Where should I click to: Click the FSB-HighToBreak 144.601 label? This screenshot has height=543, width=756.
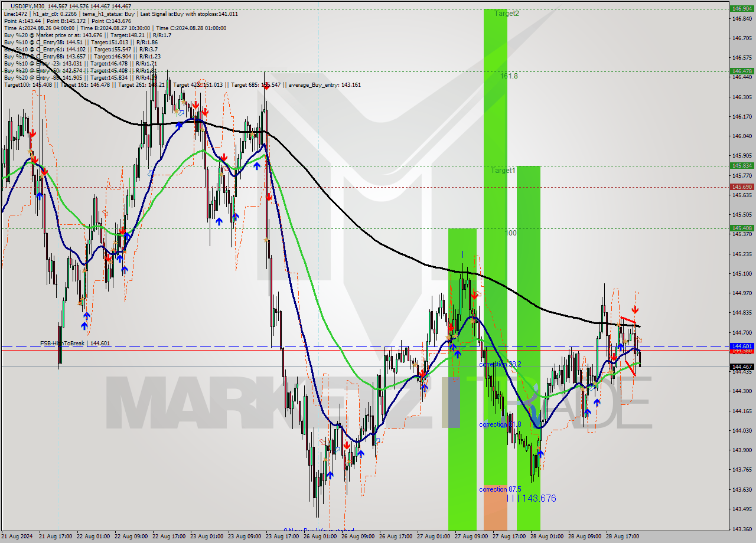click(75, 344)
